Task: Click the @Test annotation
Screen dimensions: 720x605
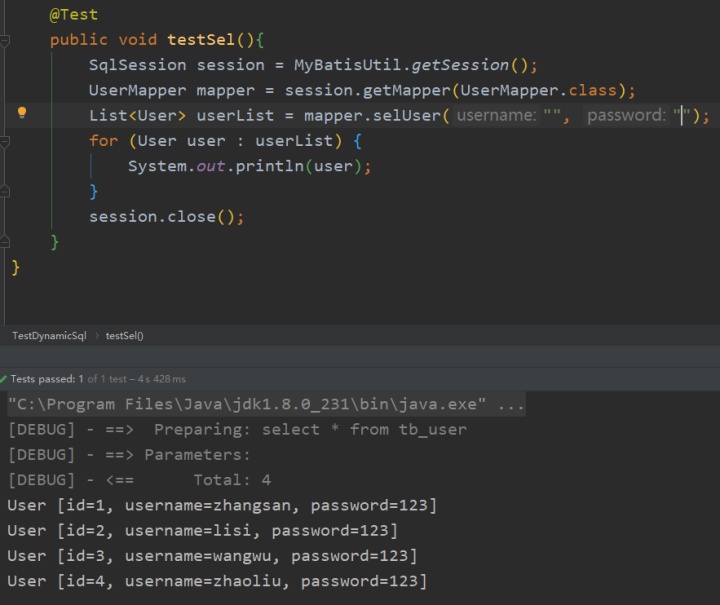Action: click(73, 15)
